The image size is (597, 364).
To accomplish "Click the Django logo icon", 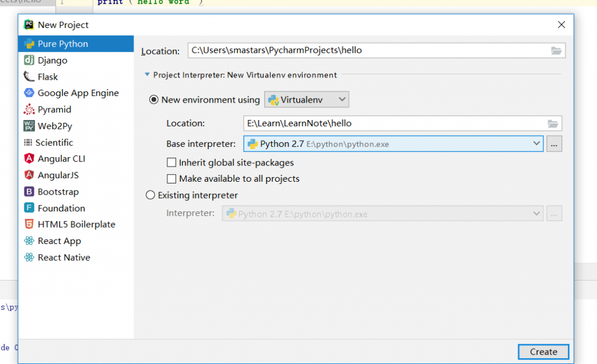I will point(29,60).
